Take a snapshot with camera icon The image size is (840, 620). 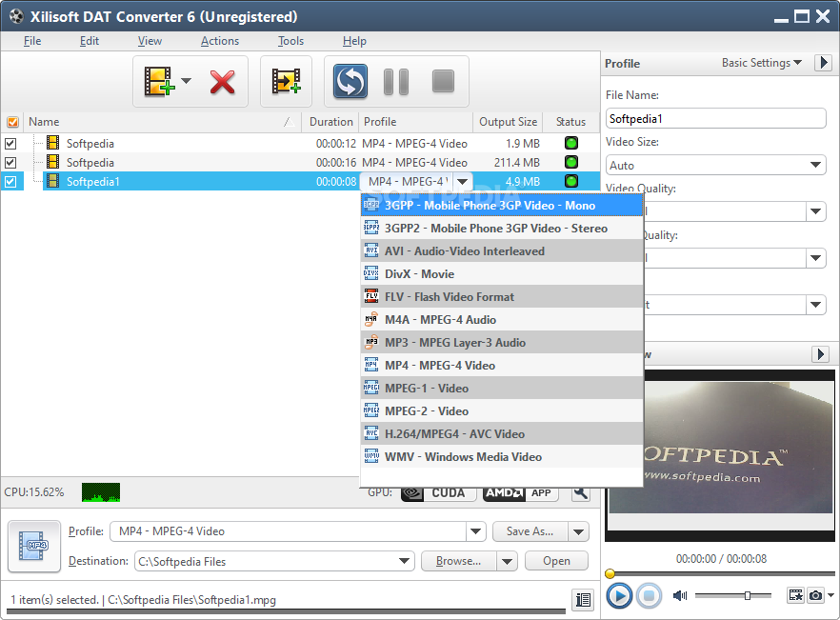pos(815,595)
